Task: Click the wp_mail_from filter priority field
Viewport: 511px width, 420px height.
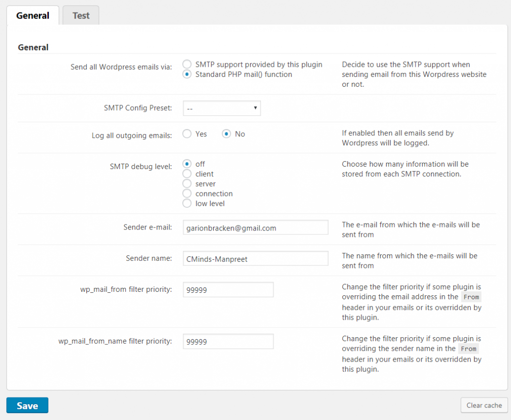Action: (x=228, y=289)
